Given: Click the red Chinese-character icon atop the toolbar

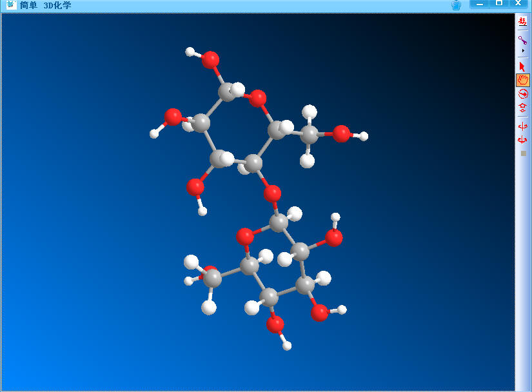Looking at the screenshot, I should pos(522,21).
